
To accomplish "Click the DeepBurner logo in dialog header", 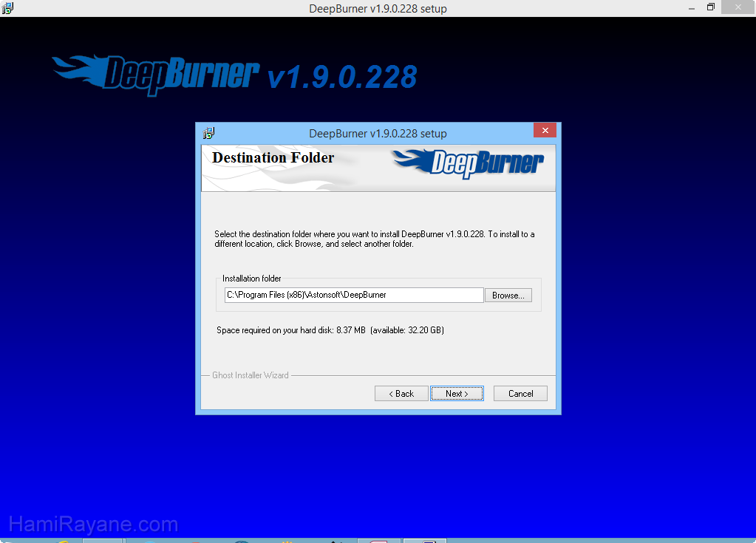I will 469,164.
